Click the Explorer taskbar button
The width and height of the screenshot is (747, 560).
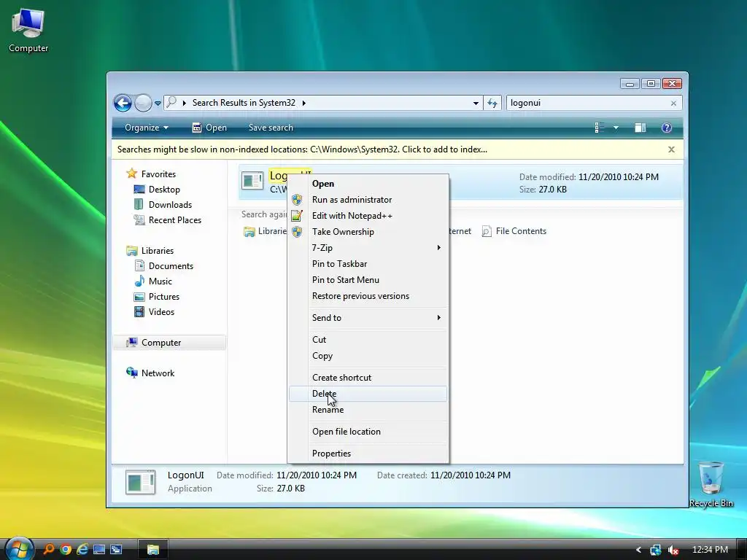(x=152, y=550)
